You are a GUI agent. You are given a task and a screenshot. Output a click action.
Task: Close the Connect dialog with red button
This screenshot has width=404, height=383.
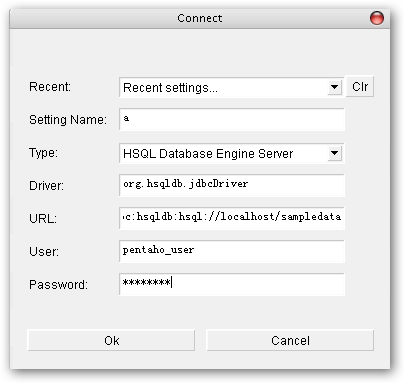[377, 18]
